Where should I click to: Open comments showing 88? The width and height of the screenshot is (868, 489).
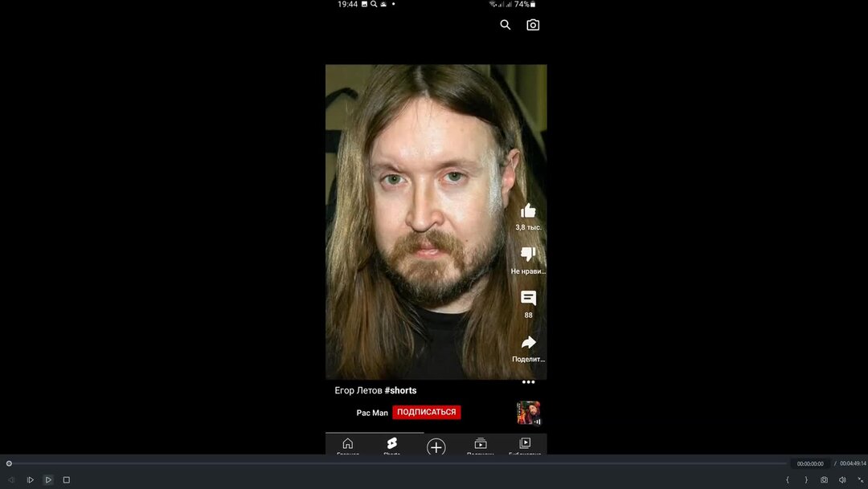528,298
